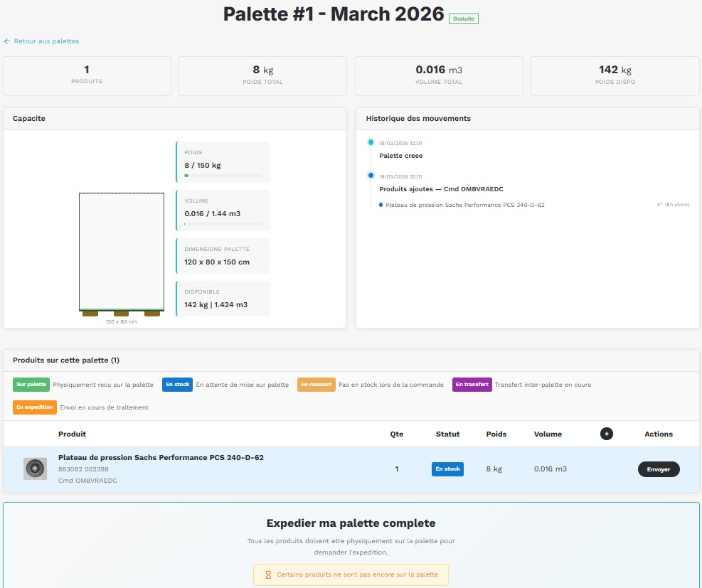702x588 pixels.
Task: Click the En stock status in product row
Action: pyautogui.click(x=447, y=469)
